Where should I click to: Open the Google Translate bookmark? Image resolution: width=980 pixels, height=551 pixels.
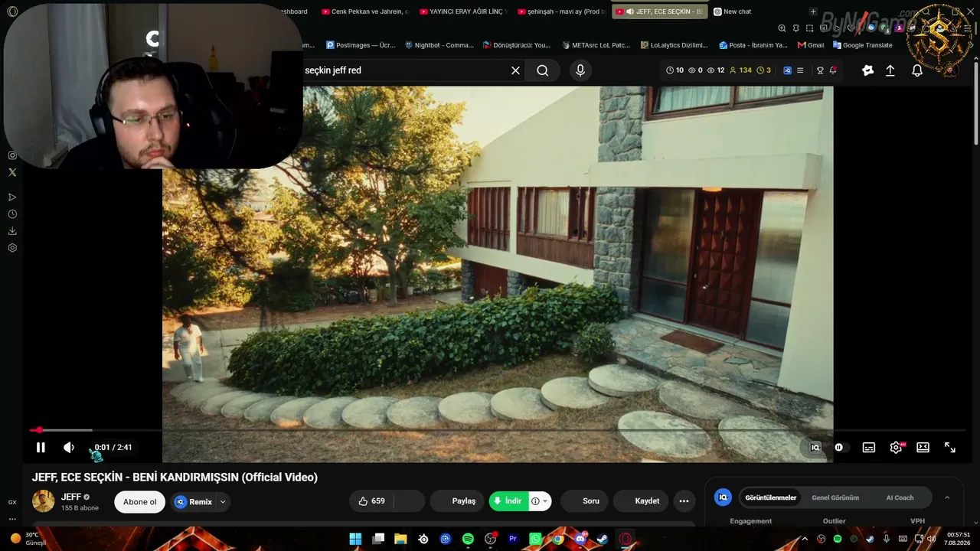point(862,45)
